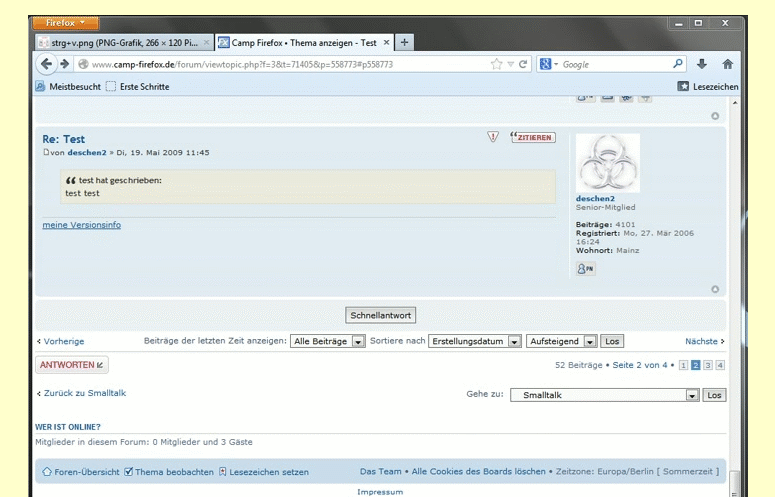The width and height of the screenshot is (775, 497).
Task: Click the site identity globe icon
Action: click(x=83, y=64)
